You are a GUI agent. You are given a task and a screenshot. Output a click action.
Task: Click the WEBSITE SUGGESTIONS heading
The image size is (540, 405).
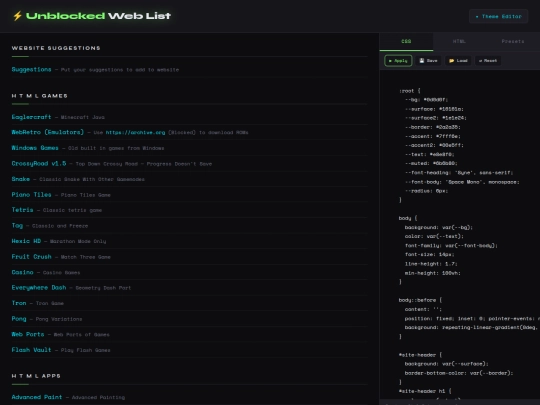[56, 48]
